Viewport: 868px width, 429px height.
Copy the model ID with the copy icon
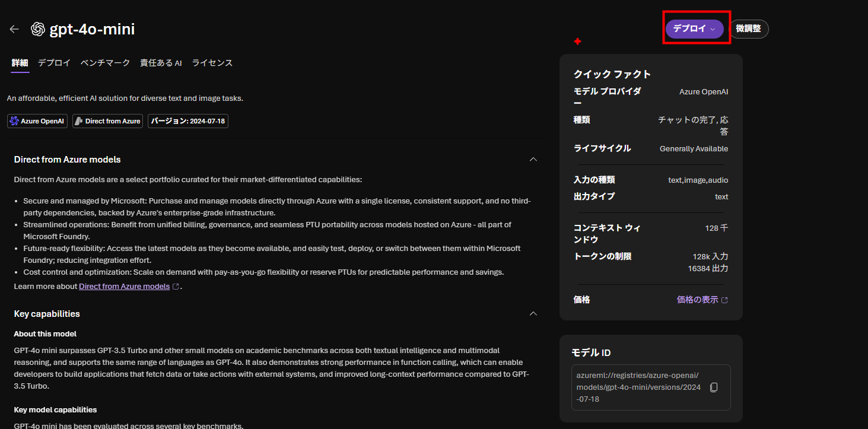(714, 387)
